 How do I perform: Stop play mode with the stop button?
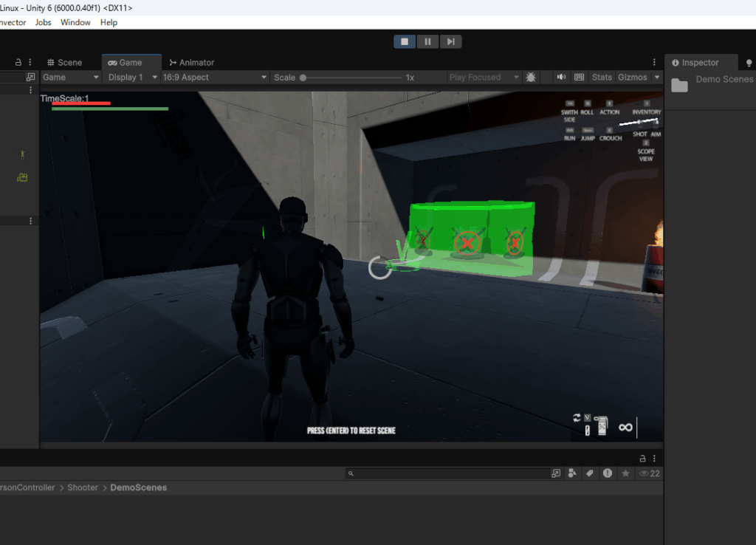(405, 41)
